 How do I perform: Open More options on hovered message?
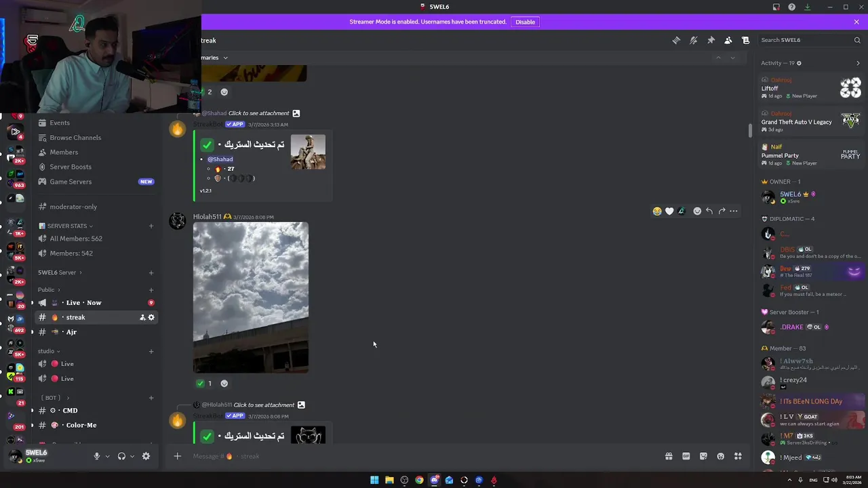pos(734,211)
